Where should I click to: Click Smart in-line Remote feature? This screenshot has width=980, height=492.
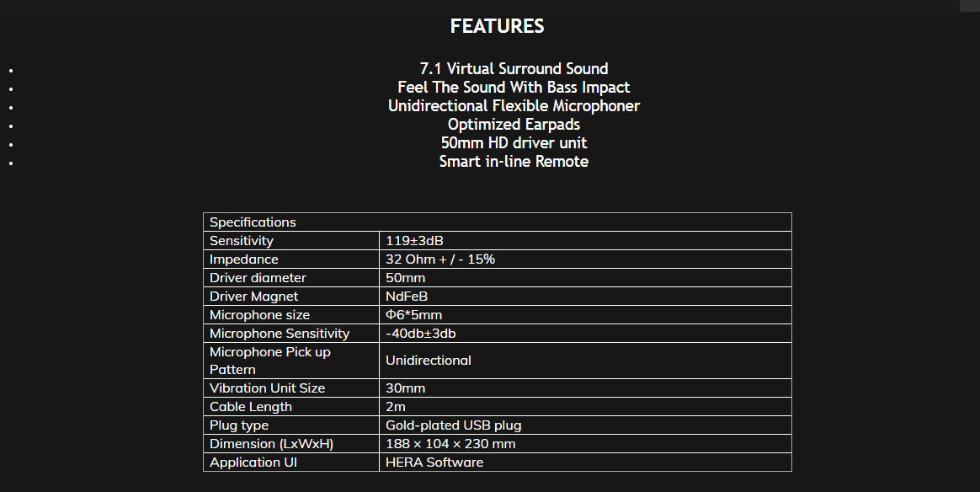[x=514, y=161]
